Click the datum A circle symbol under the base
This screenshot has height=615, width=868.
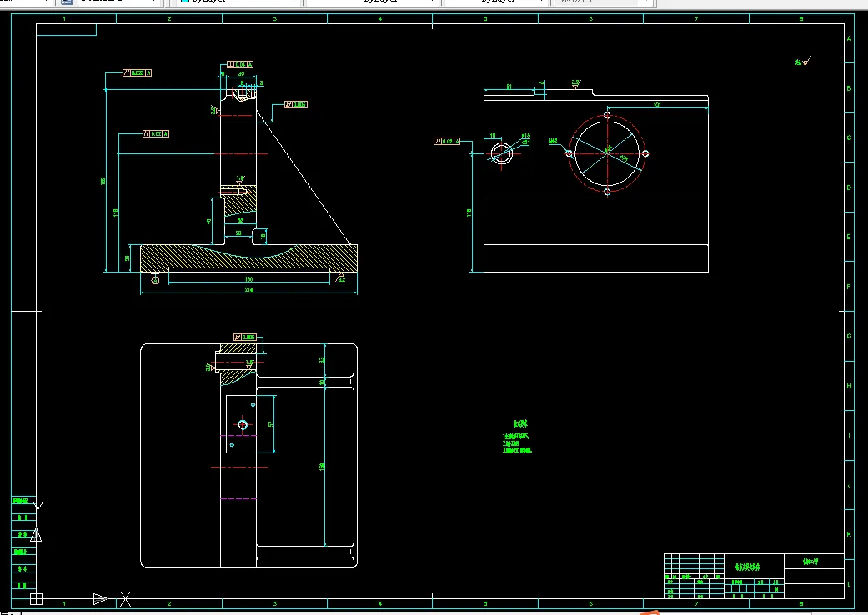pos(155,280)
